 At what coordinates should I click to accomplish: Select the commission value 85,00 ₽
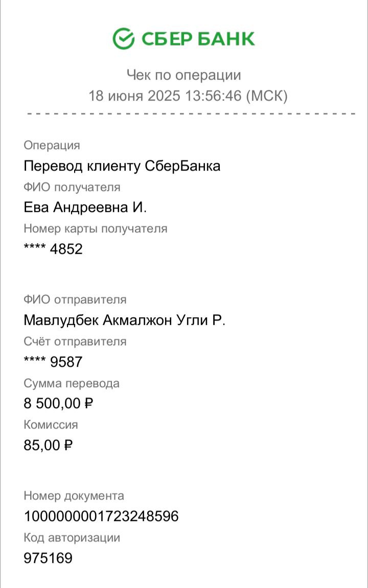coord(48,445)
